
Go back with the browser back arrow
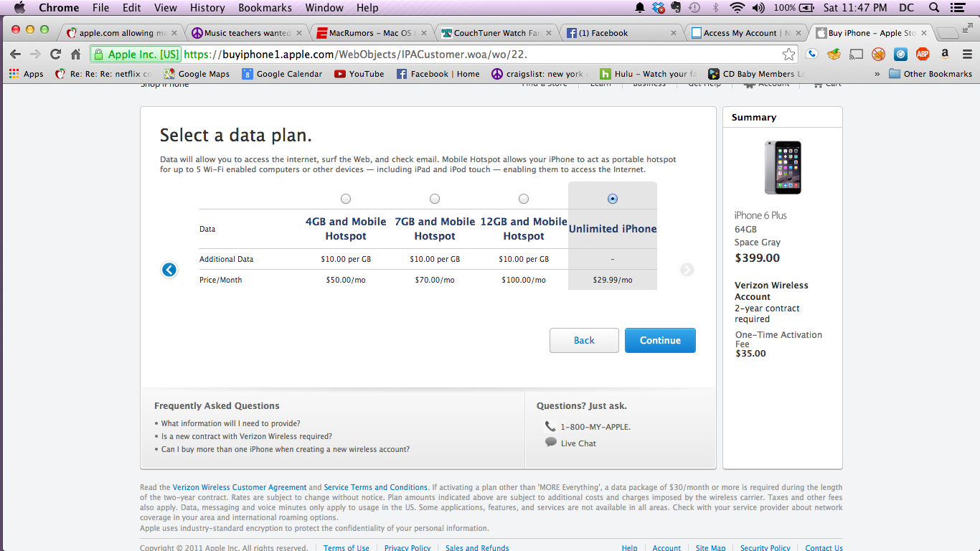15,55
